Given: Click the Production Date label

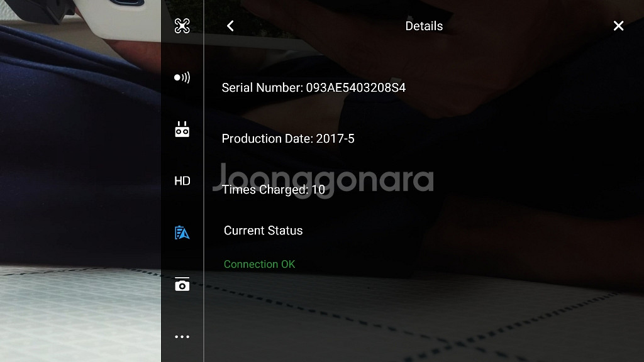Looking at the screenshot, I should (267, 139).
